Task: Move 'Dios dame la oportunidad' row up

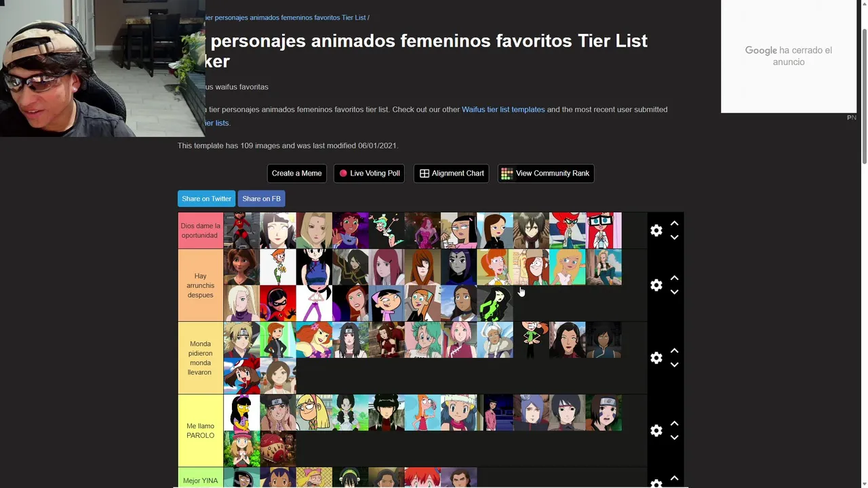Action: [674, 223]
